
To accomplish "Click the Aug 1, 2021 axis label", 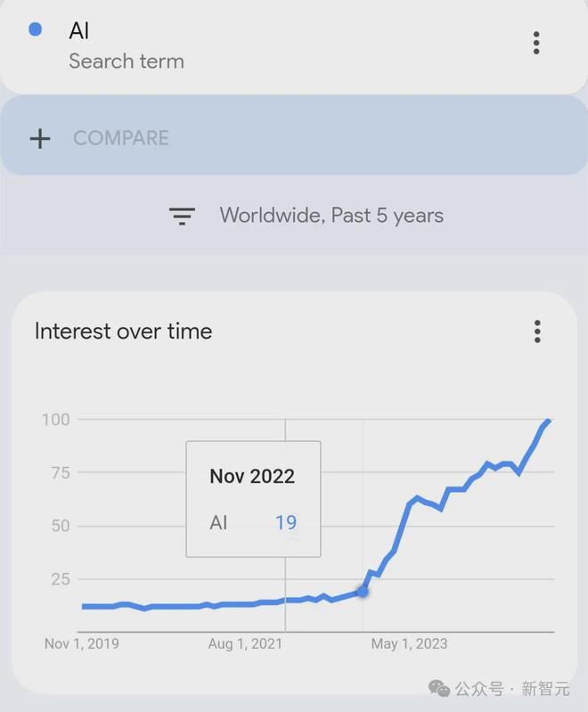I will pos(245,643).
